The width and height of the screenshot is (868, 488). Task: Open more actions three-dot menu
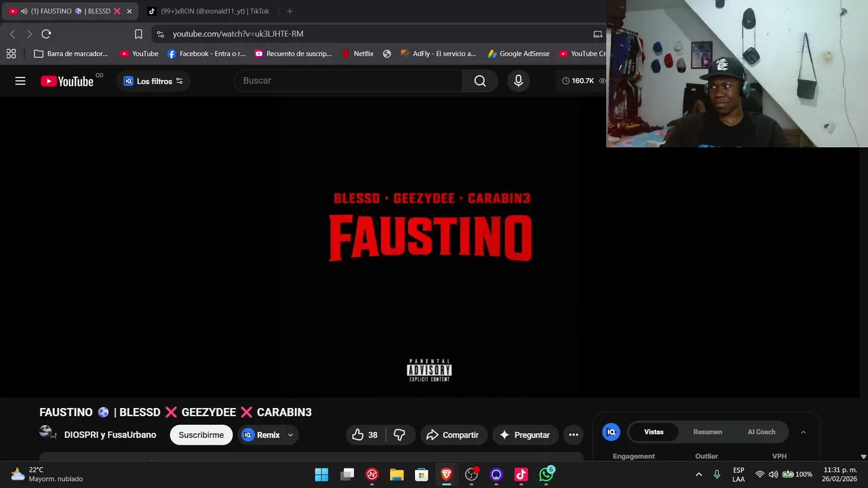pos(574,435)
